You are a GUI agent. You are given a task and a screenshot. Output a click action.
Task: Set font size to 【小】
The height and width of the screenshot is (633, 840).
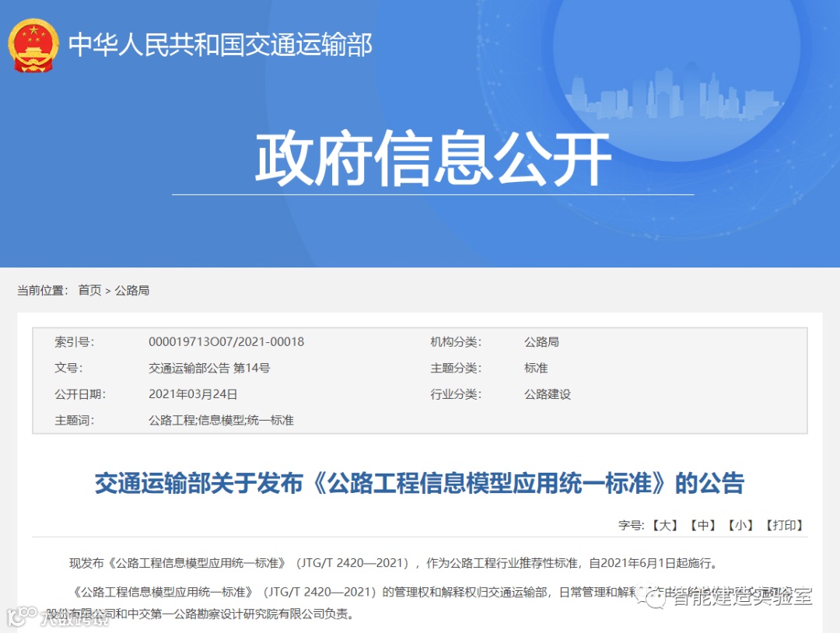tap(740, 526)
